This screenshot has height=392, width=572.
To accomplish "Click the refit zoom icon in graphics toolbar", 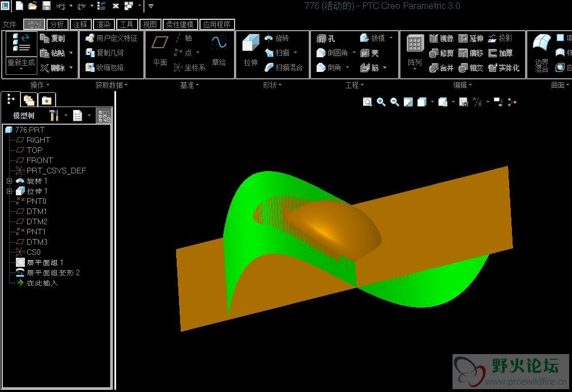I will click(x=368, y=102).
